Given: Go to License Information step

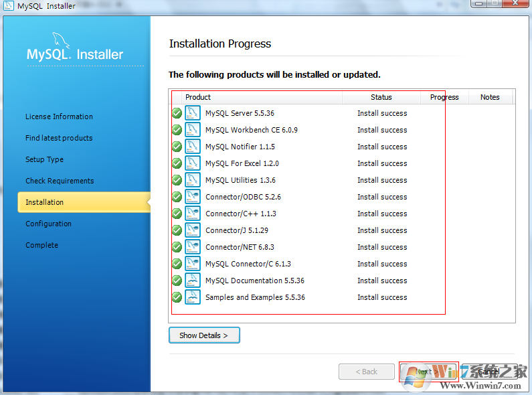Looking at the screenshot, I should click(59, 116).
